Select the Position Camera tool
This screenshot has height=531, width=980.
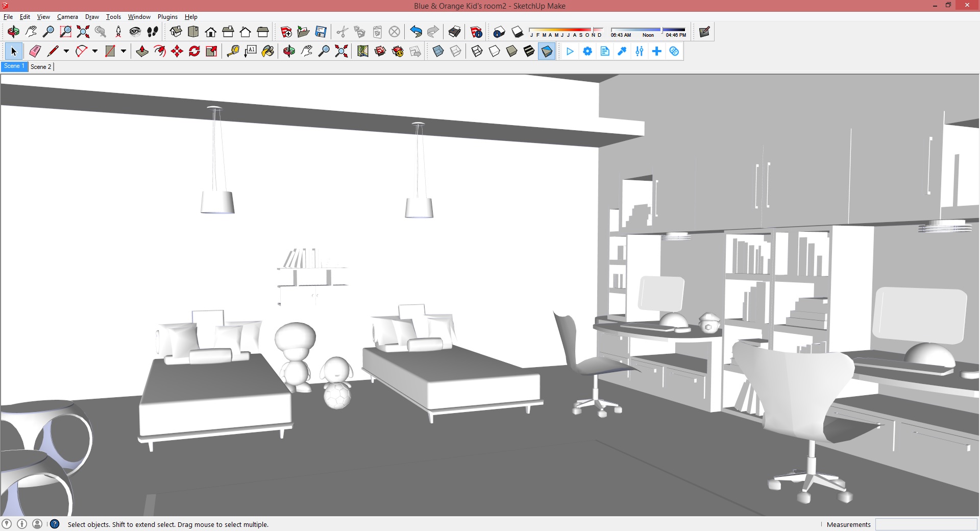[118, 32]
